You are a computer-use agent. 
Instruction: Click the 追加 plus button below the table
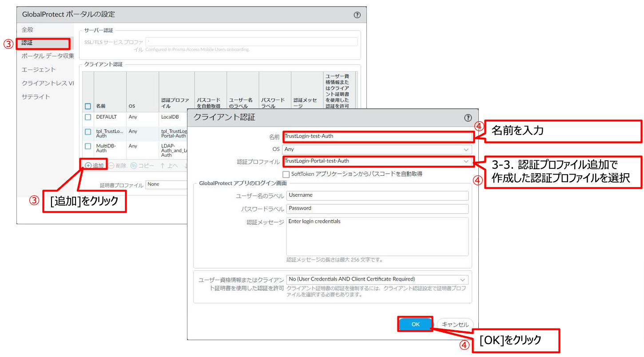[x=94, y=165]
